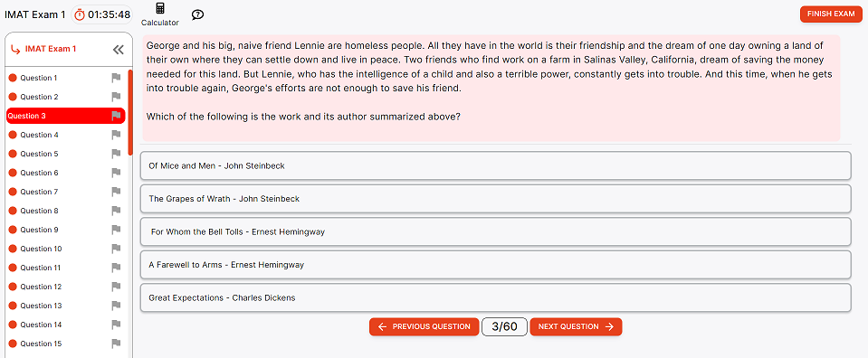Image resolution: width=868 pixels, height=358 pixels.
Task: Click the 3/60 question counter field
Action: pos(504,326)
